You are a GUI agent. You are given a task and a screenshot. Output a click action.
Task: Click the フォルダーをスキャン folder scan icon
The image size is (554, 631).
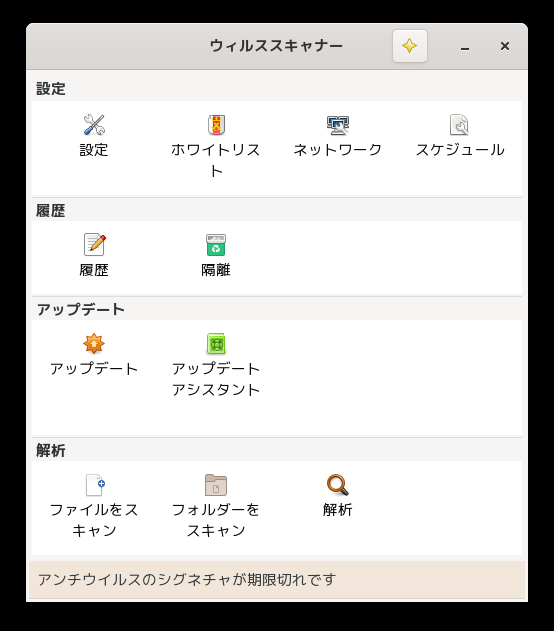(x=216, y=485)
